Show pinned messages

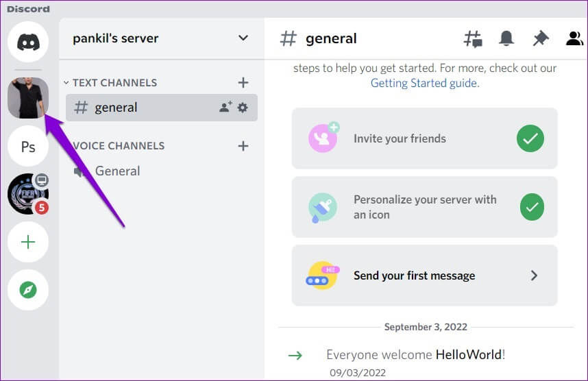coord(541,38)
